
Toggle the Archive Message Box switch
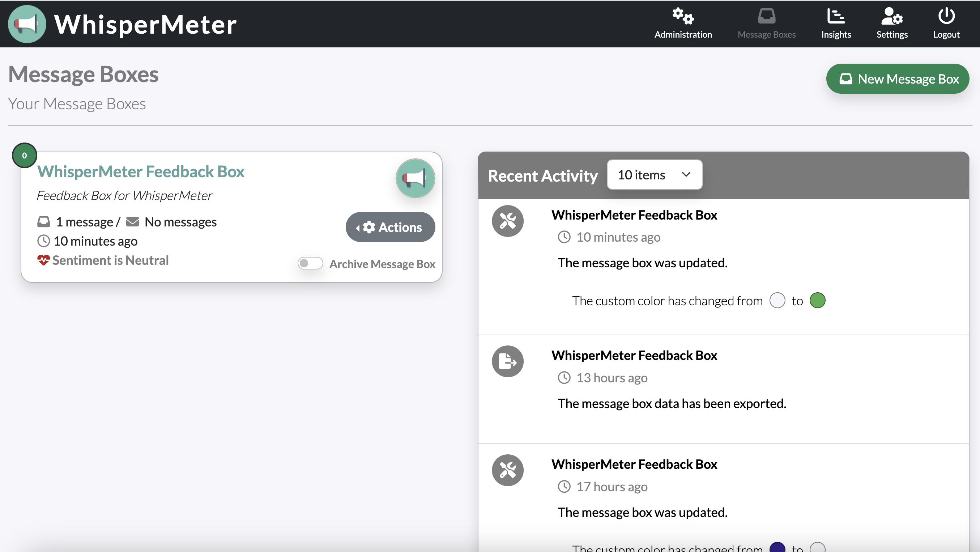310,263
